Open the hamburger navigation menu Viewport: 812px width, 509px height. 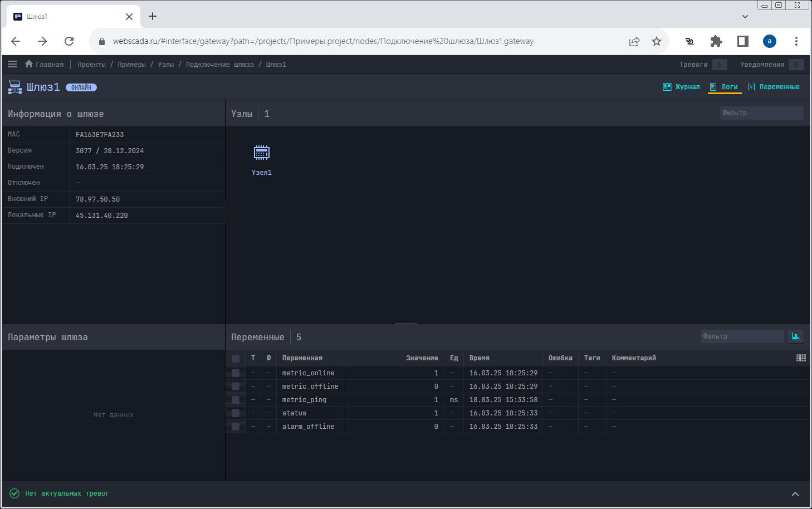pyautogui.click(x=12, y=64)
